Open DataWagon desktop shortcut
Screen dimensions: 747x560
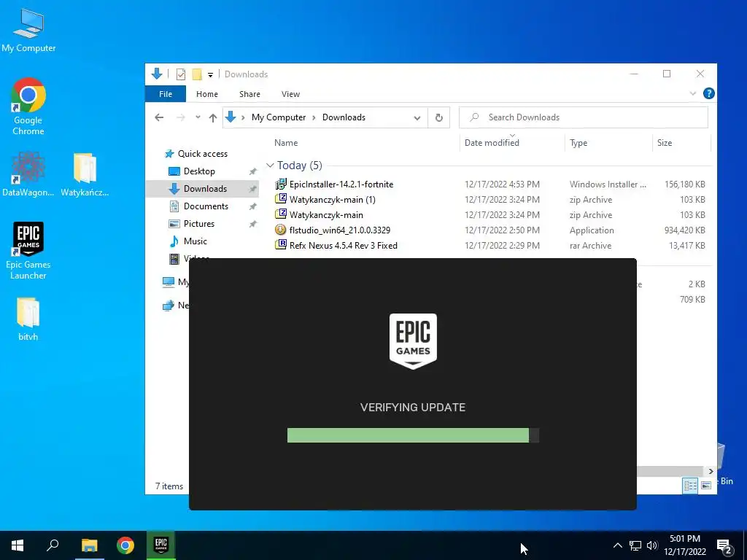pyautogui.click(x=28, y=174)
